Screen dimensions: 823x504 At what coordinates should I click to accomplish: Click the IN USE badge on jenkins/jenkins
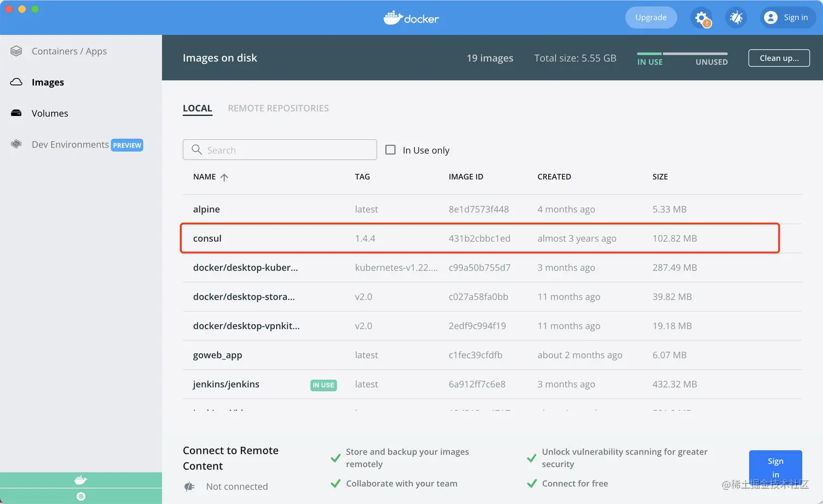coord(323,385)
